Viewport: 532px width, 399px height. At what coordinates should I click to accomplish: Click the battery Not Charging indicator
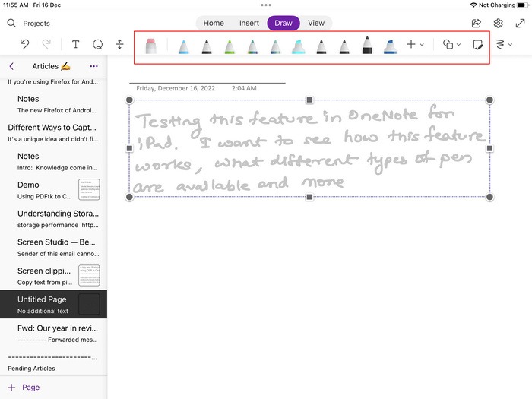coord(504,5)
